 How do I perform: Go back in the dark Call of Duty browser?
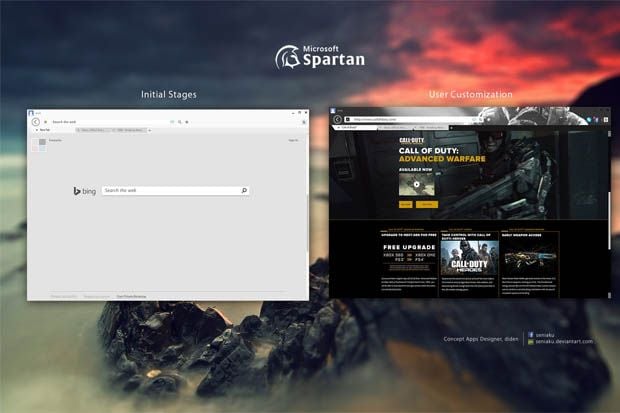coord(337,119)
